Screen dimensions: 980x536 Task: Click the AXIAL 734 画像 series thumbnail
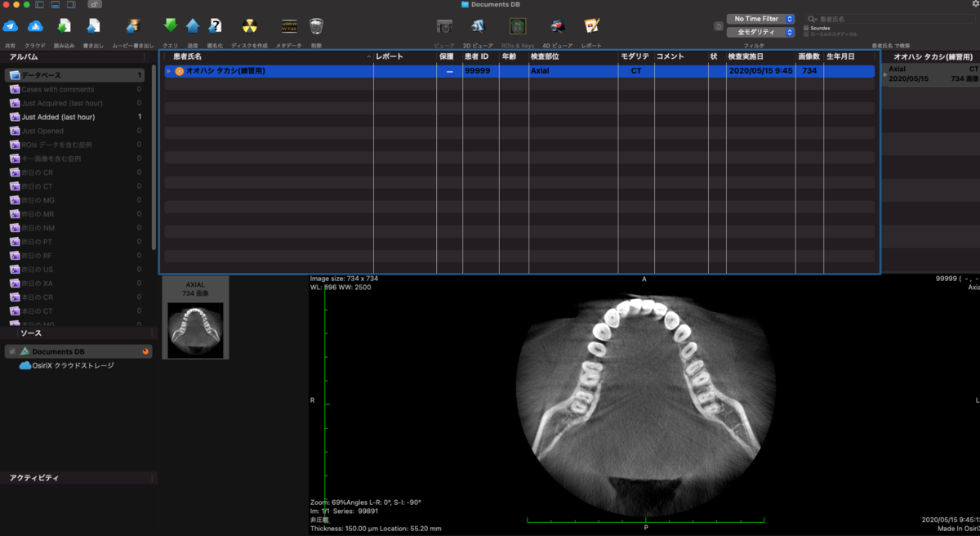[195, 318]
